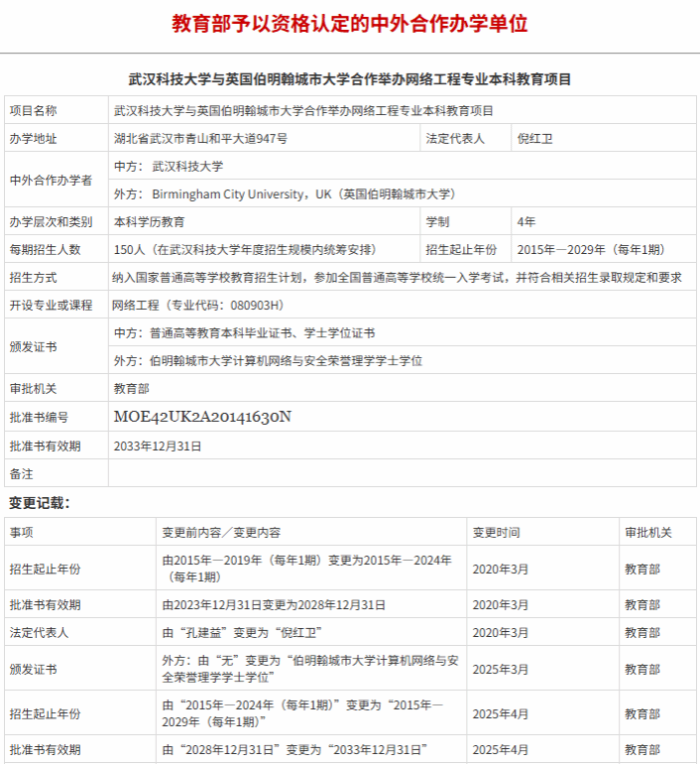
Task: Select the 本科学历教育 education level cell
Action: pyautogui.click(x=149, y=221)
